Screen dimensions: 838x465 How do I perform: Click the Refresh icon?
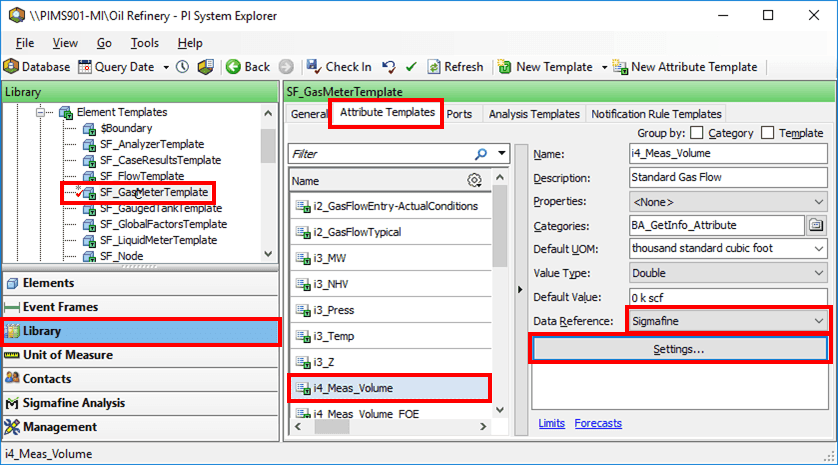[x=434, y=67]
